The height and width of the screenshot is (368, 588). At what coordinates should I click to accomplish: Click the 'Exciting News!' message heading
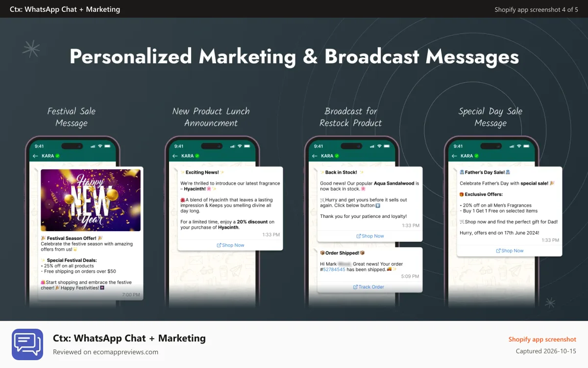[202, 172]
